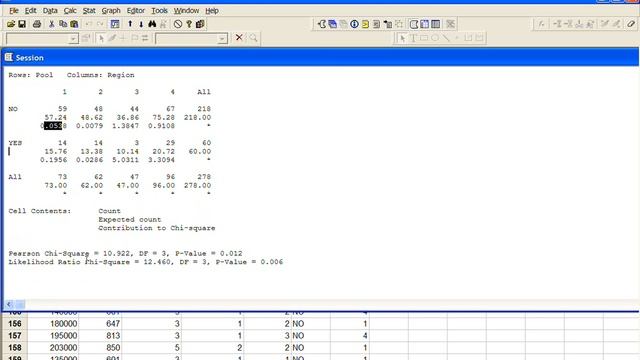640x360 pixels.
Task: Show History via the yellow icon
Action: tap(365, 24)
